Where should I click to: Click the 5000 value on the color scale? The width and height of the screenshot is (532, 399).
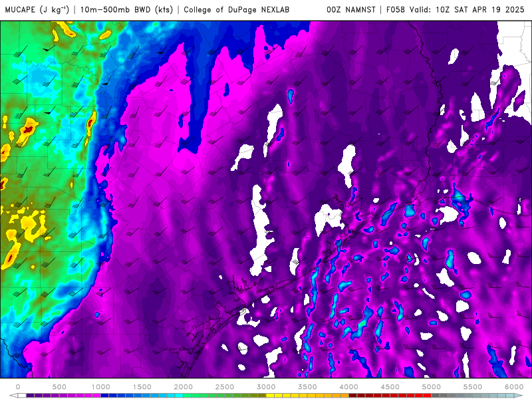[x=431, y=387]
